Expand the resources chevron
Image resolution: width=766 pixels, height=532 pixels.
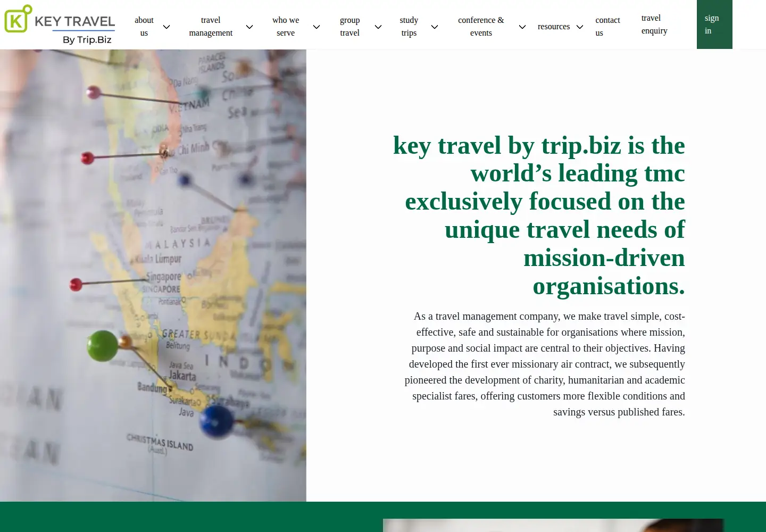tap(580, 27)
